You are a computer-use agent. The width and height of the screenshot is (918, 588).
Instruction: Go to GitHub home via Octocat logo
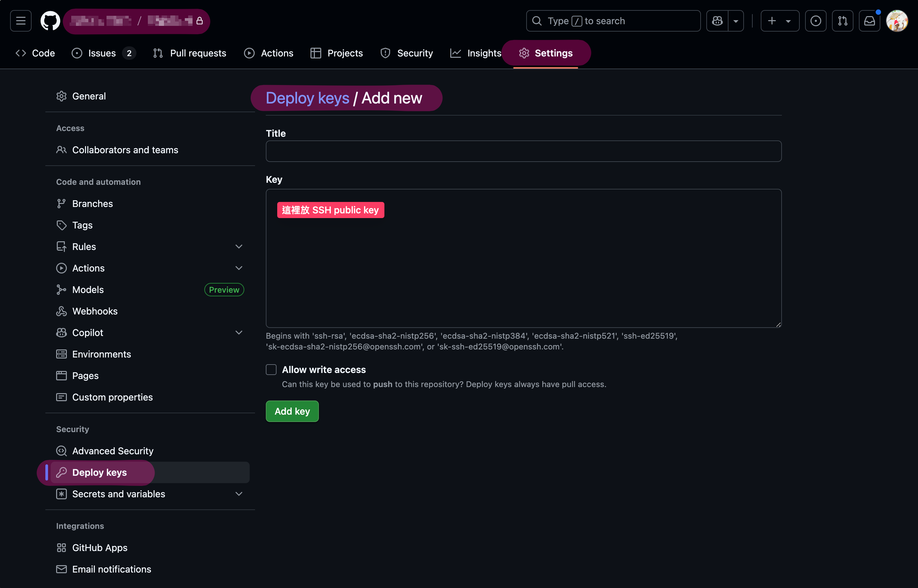(50, 20)
